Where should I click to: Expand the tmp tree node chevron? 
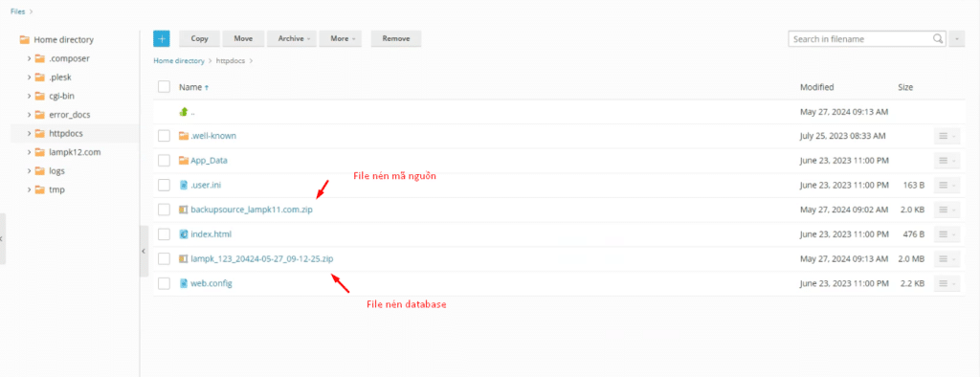coord(29,189)
